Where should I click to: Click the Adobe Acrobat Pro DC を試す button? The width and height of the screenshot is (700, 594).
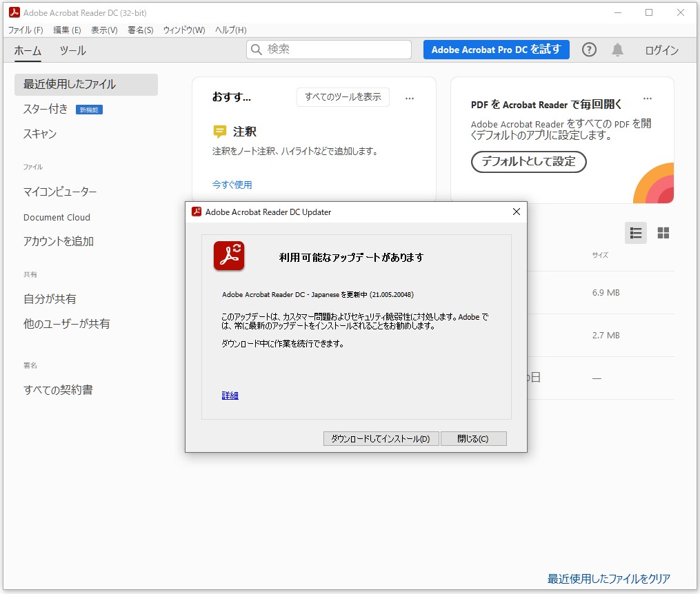click(496, 50)
